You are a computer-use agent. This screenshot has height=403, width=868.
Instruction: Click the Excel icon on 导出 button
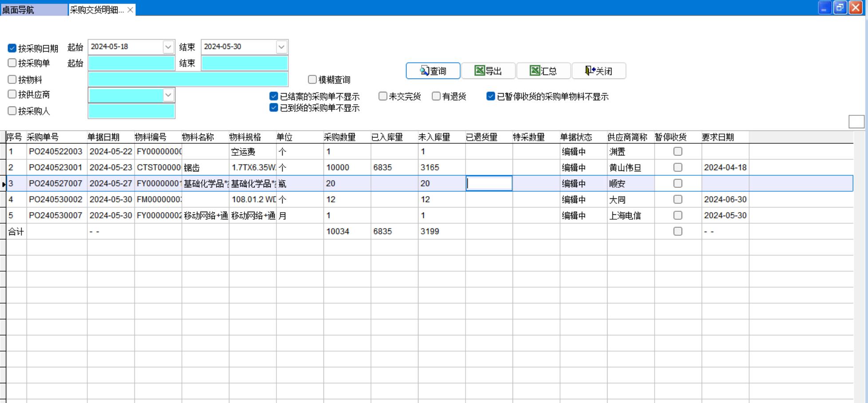(479, 71)
